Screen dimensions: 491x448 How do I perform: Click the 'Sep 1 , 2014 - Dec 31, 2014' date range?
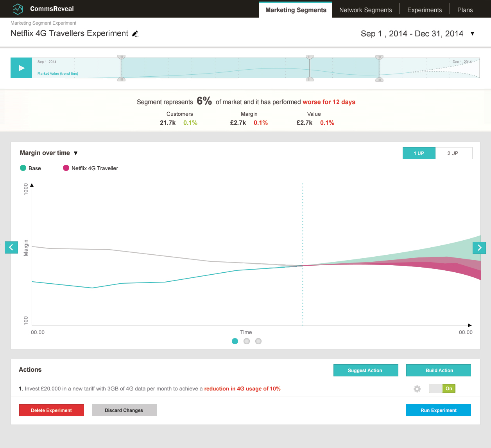pos(412,34)
